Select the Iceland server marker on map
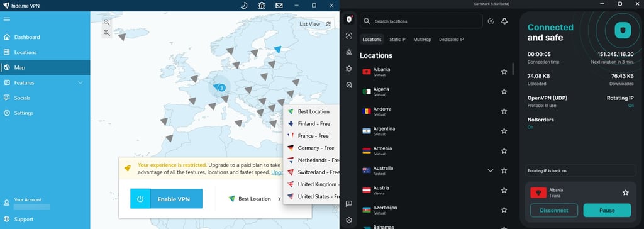 click(x=122, y=37)
